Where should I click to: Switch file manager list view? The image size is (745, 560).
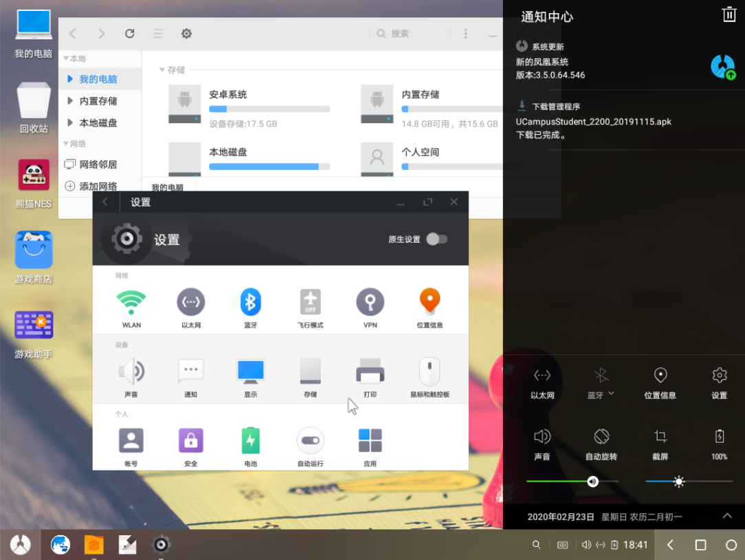tap(158, 33)
